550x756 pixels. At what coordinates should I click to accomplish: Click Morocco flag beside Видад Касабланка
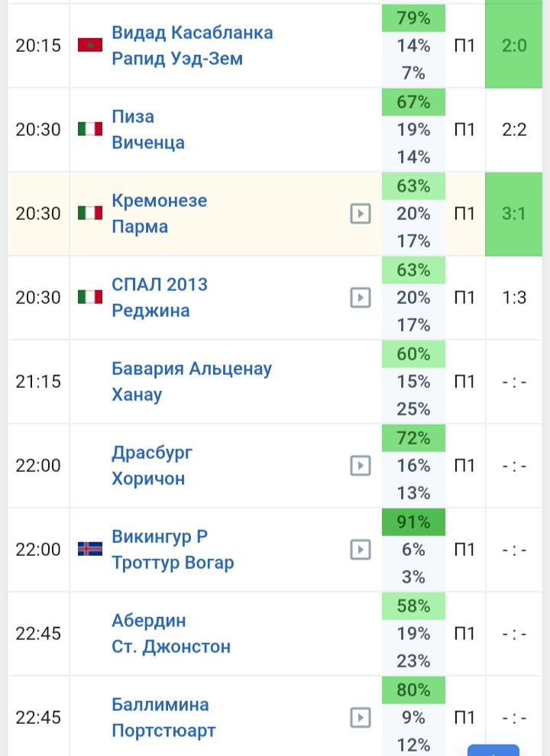pos(90,46)
